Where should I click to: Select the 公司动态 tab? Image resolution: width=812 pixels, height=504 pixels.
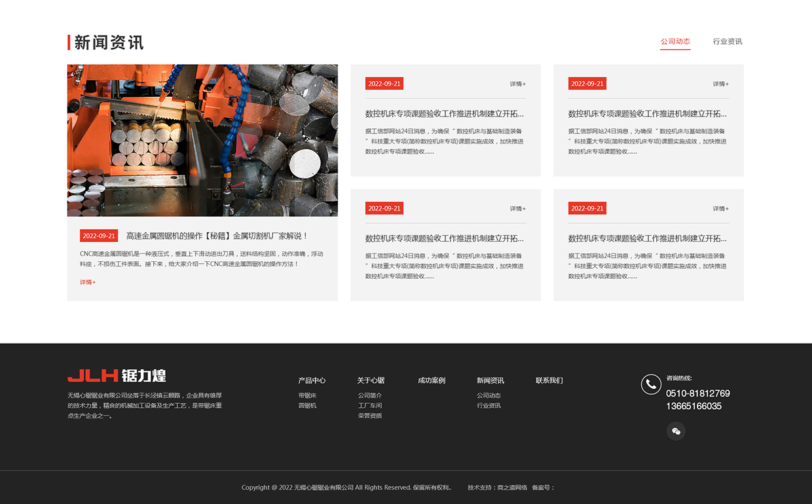(x=675, y=41)
